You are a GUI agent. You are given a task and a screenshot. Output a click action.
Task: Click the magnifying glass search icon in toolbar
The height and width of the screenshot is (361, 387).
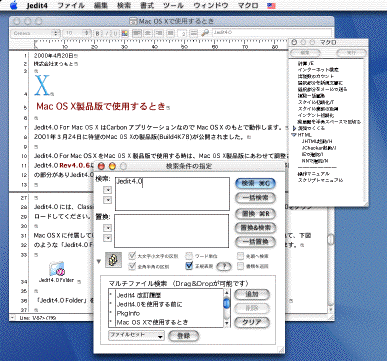[x=205, y=33]
